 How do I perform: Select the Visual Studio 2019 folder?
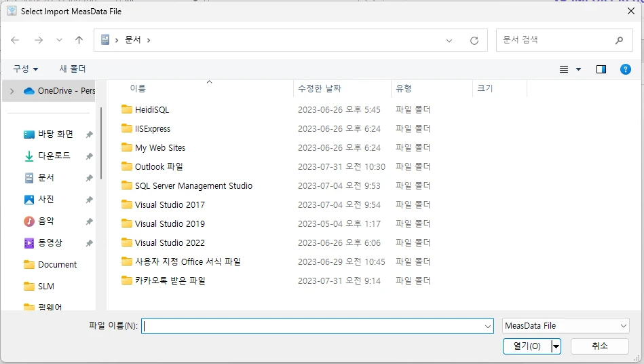[x=170, y=223]
